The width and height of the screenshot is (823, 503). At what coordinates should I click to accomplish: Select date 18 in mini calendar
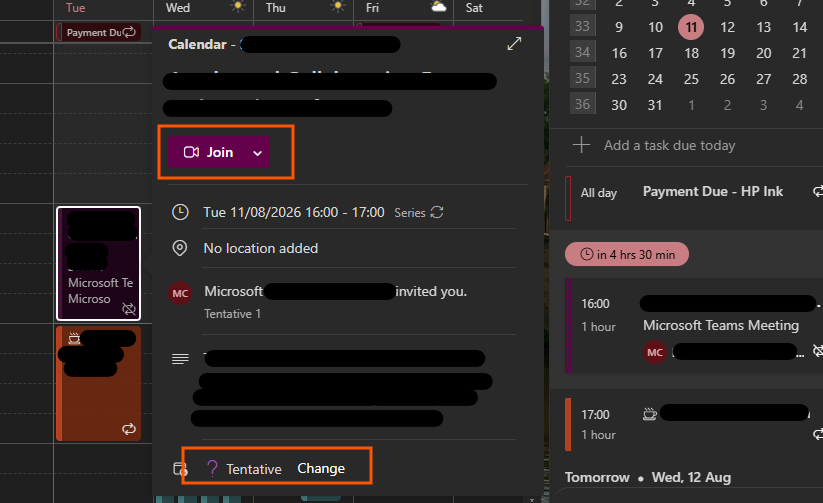(691, 53)
